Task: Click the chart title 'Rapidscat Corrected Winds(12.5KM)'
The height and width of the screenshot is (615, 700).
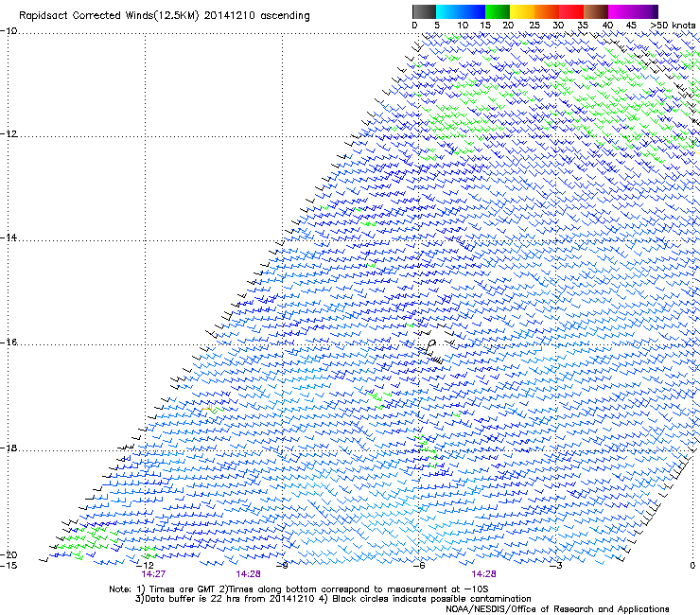Action: 109,16
